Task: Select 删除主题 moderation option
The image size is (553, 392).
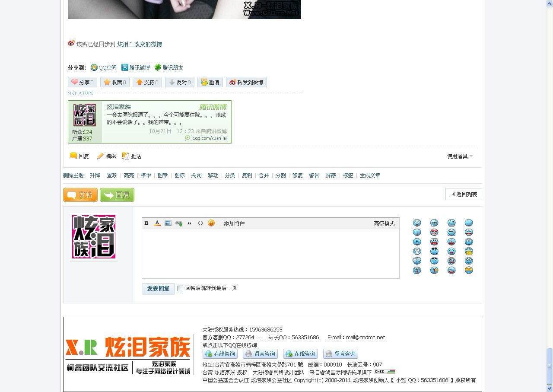Action: (x=73, y=175)
